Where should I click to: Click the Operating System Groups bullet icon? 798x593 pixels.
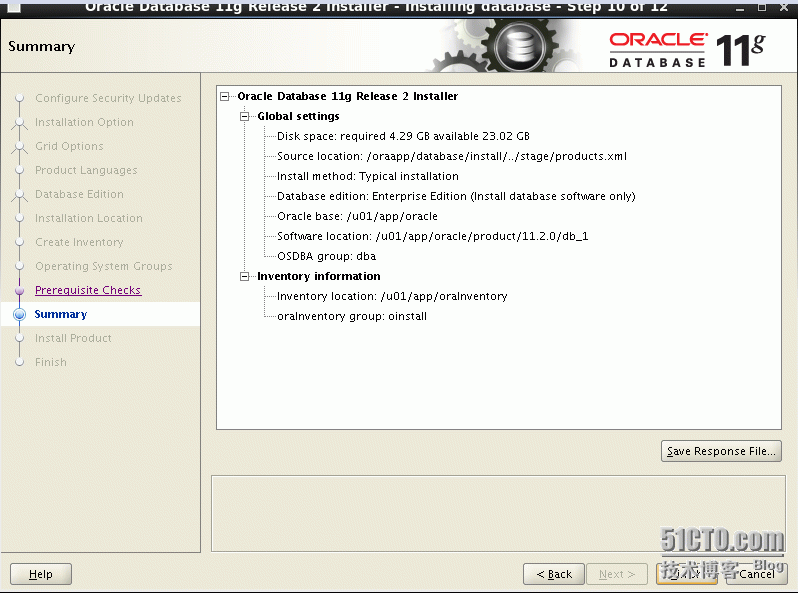[x=19, y=266]
